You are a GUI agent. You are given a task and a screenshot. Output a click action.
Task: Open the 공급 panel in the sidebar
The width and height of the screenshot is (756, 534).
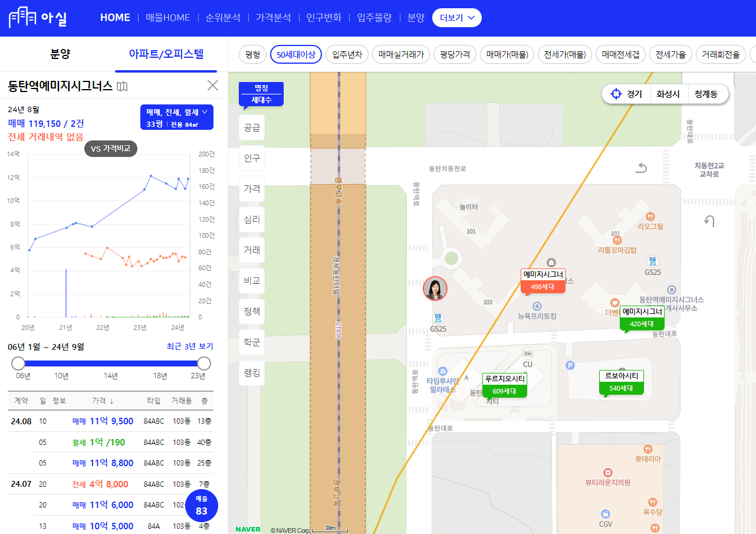pyautogui.click(x=252, y=127)
